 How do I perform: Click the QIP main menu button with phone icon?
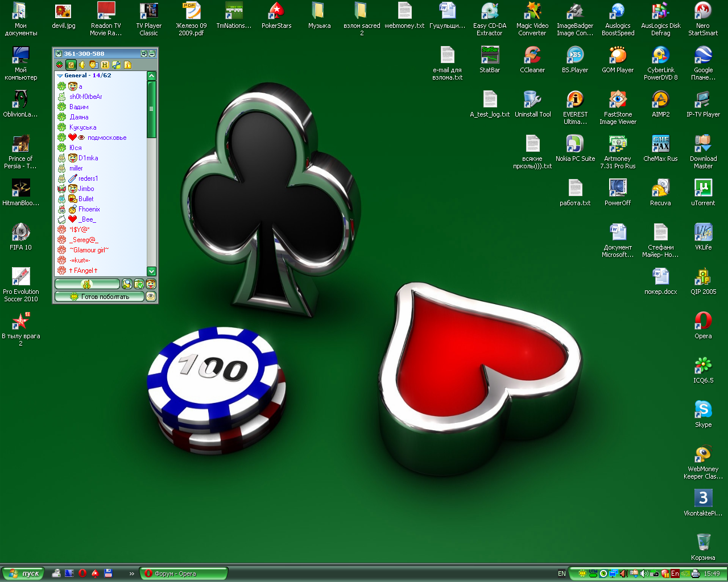click(87, 284)
